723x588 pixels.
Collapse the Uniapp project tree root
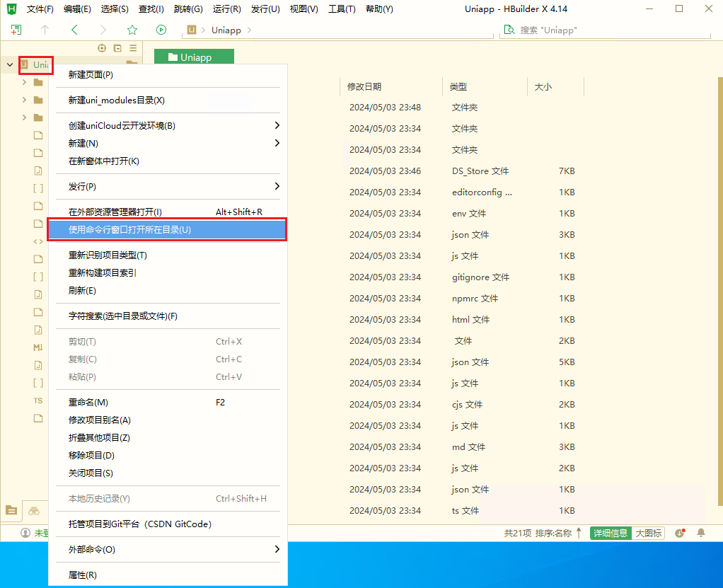pyautogui.click(x=10, y=65)
